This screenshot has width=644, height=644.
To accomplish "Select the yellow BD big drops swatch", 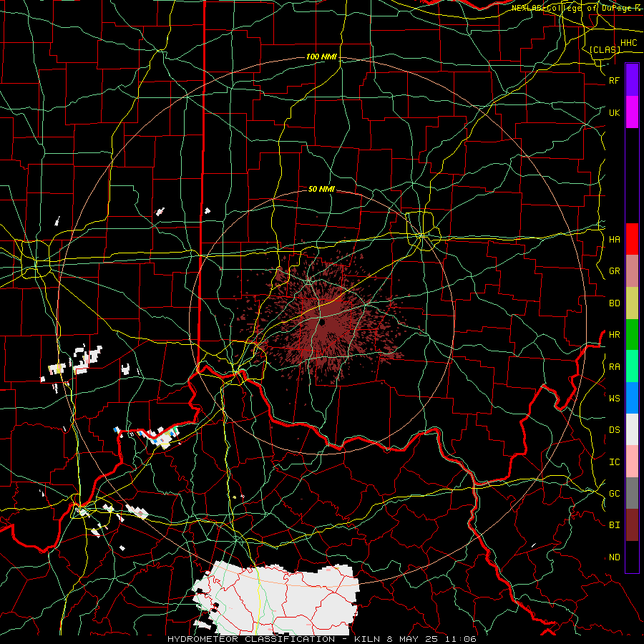I will [632, 303].
